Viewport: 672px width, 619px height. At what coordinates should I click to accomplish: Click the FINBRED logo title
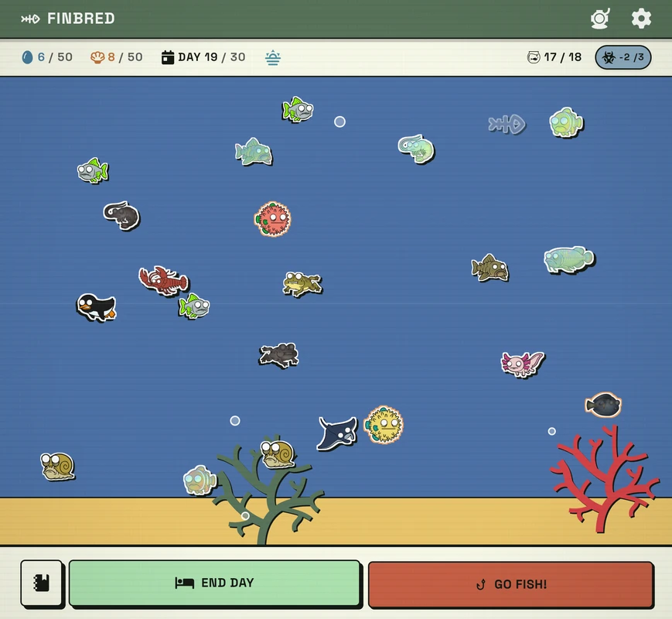point(68,19)
